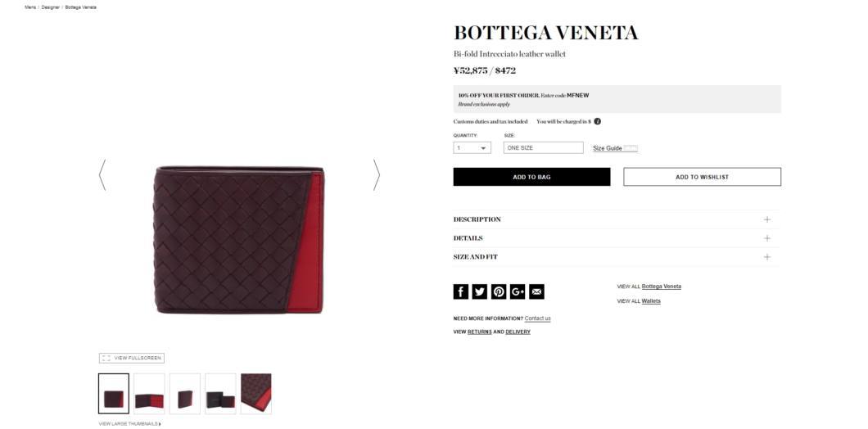Screen dimensions: 868x429
Task: Expand the Description section
Action: [x=617, y=219]
